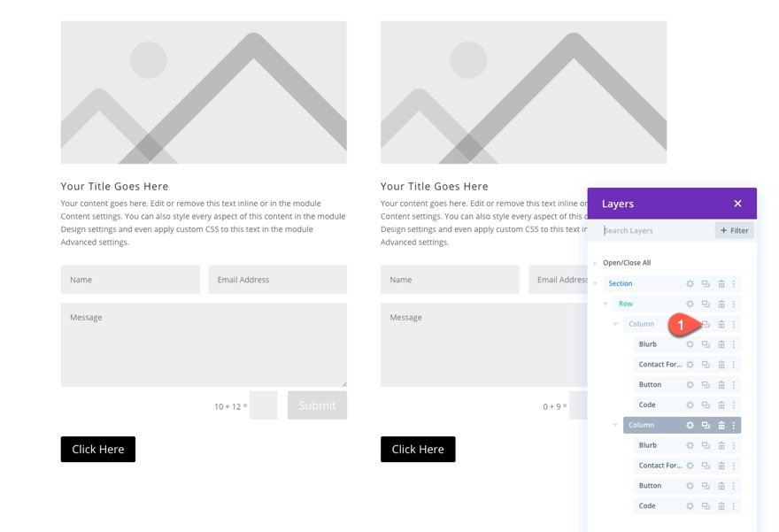The image size is (779, 532).
Task: Select the left blurb placeholder image
Action: click(204, 92)
